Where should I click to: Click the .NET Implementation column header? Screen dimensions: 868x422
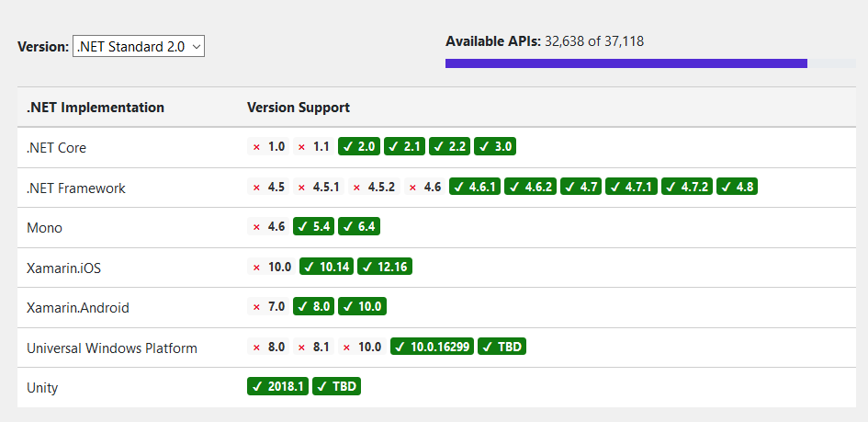click(96, 108)
